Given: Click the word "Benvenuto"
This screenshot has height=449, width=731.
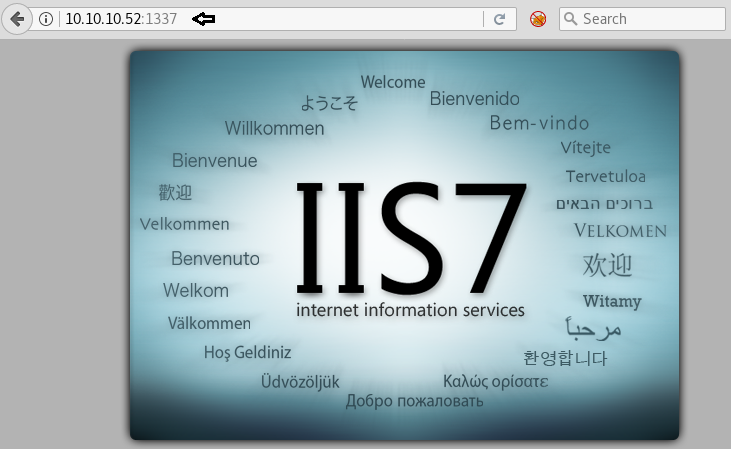Looking at the screenshot, I should point(215,259).
